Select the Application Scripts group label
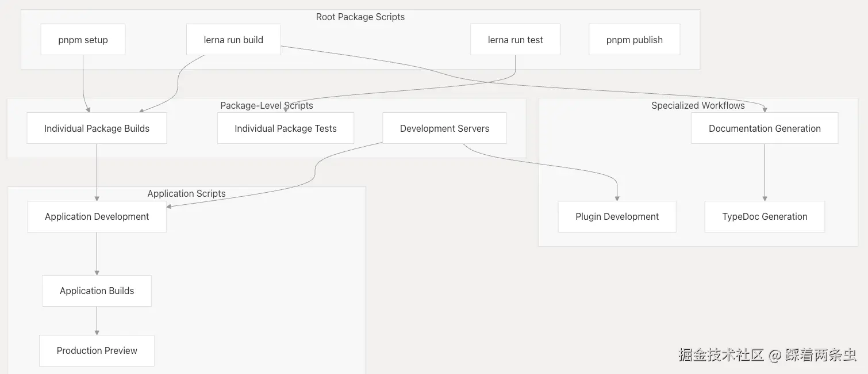 186,193
